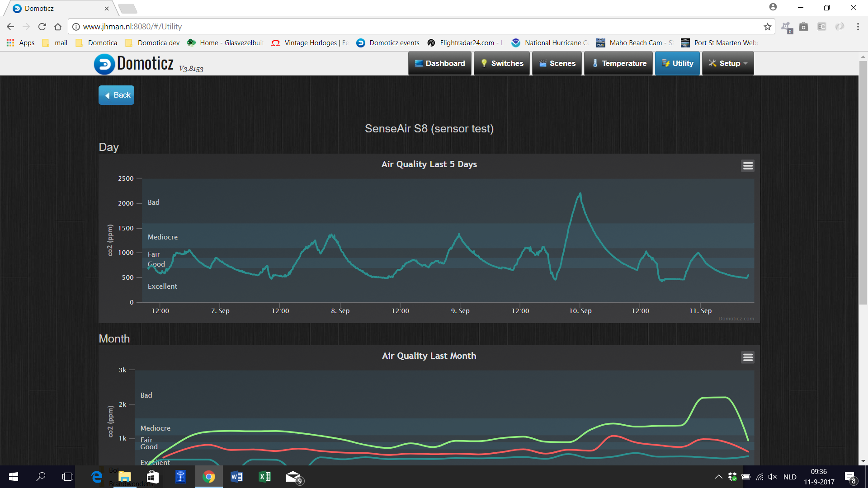Reload the current page
The image size is (868, 488).
(x=42, y=27)
